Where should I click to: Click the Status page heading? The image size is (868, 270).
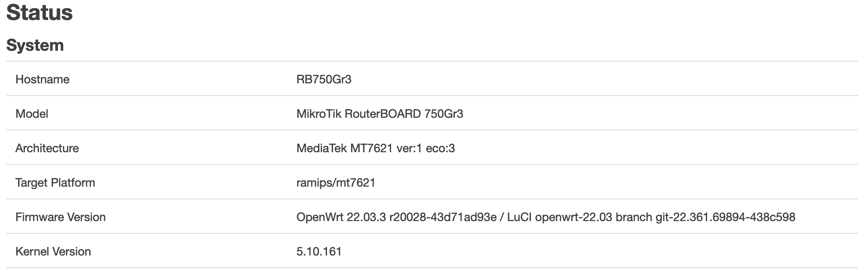(39, 12)
